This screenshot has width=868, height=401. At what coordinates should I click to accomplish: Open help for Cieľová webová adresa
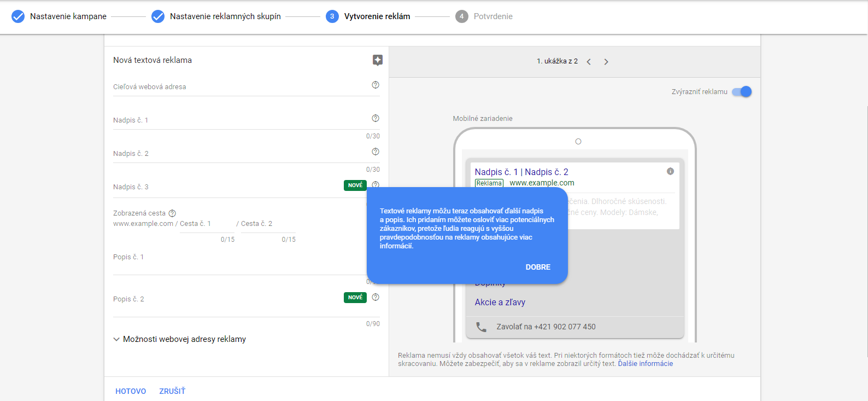(x=376, y=85)
